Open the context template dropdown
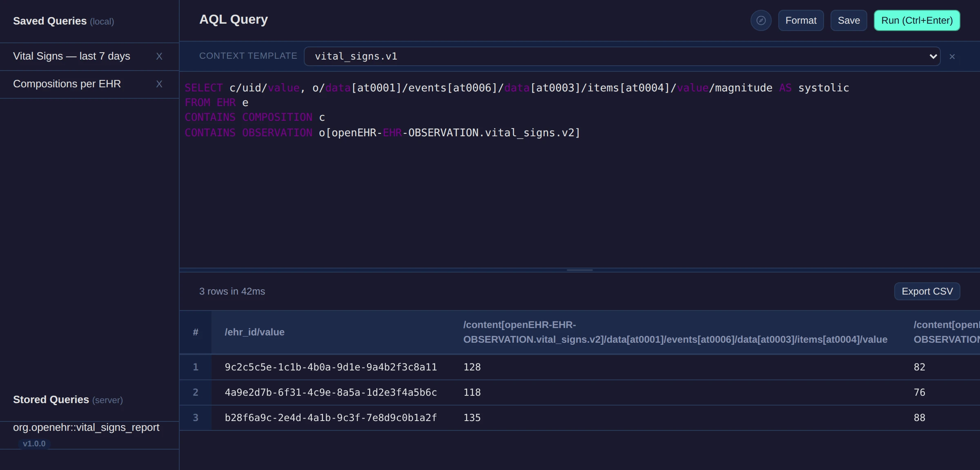The height and width of the screenshot is (470, 980). click(622, 56)
